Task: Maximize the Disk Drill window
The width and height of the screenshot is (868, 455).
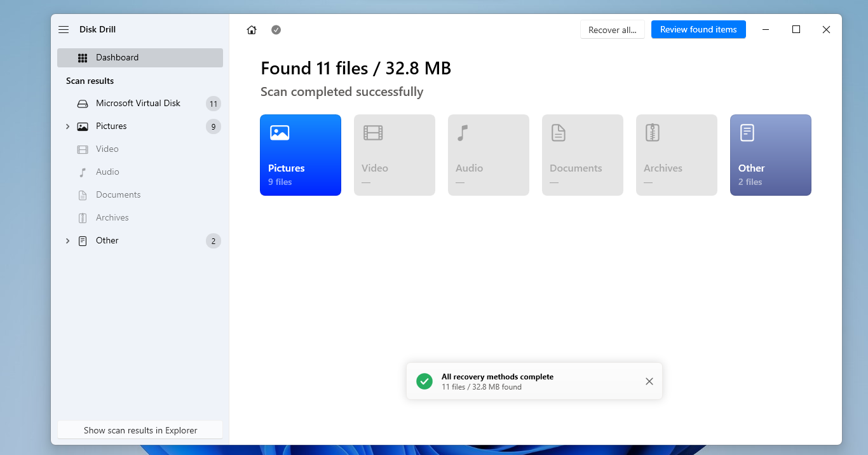Action: pyautogui.click(x=796, y=30)
